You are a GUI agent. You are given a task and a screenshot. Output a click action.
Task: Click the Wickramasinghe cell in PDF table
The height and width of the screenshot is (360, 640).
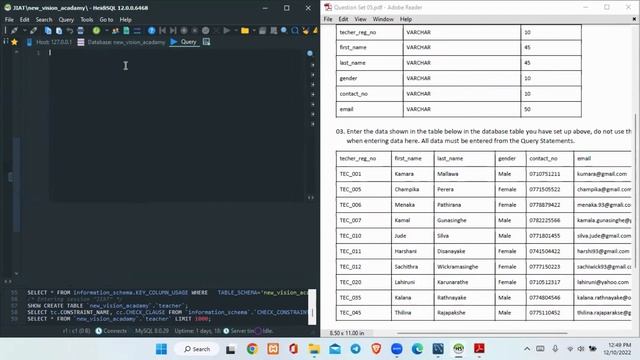click(464, 267)
